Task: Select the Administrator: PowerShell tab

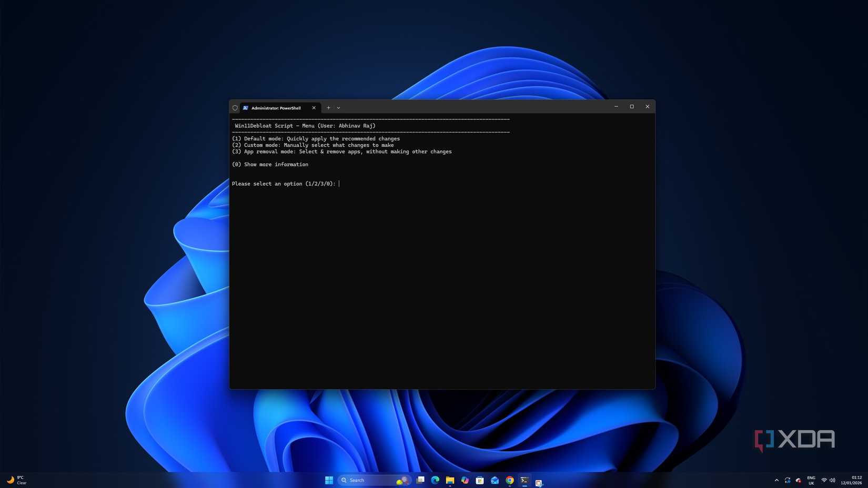Action: [x=280, y=108]
